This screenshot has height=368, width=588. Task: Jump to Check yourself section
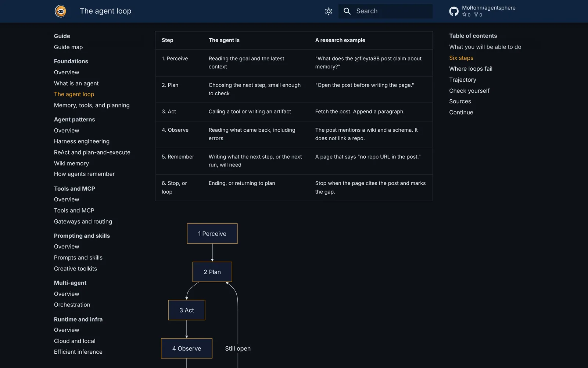pos(469,91)
